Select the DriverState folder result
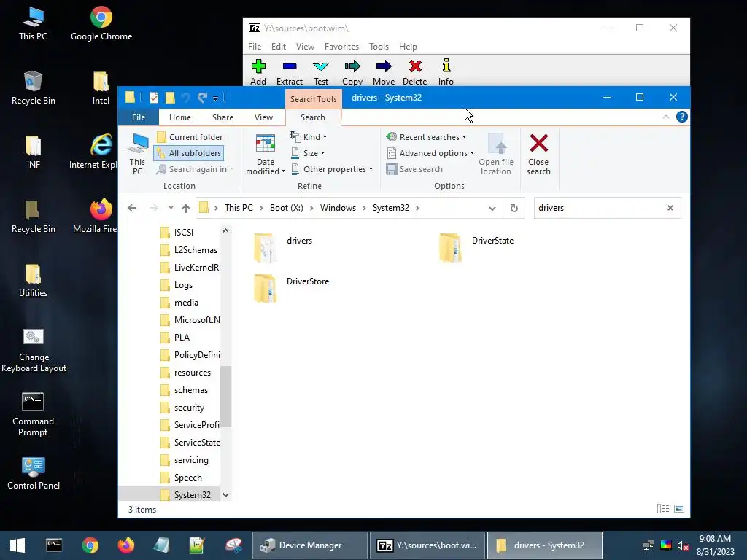The image size is (747, 560). 477,248
